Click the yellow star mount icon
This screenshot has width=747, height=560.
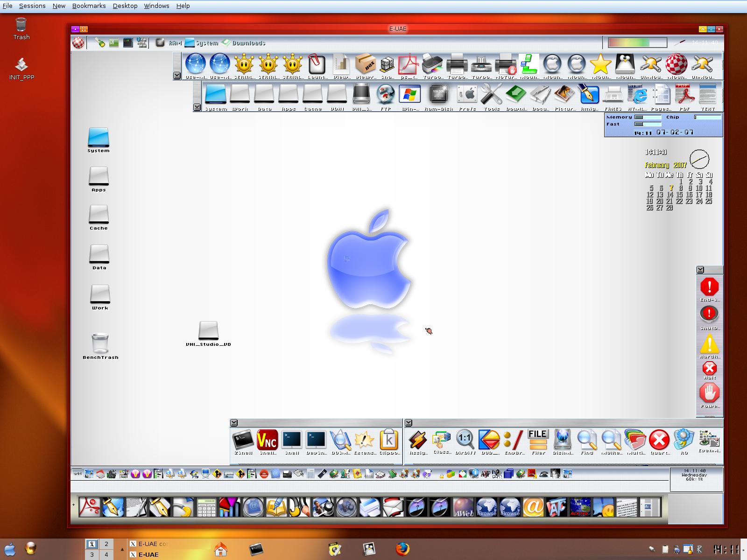[x=600, y=64]
